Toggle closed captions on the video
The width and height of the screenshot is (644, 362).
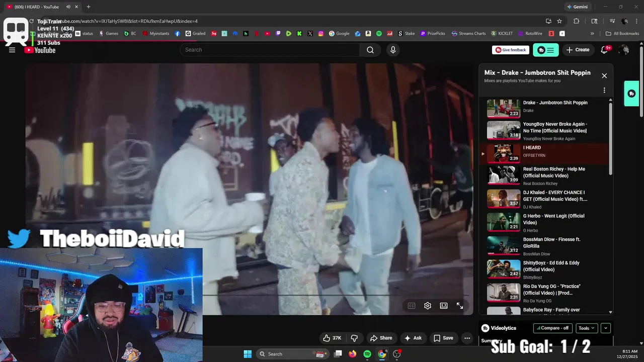(412, 306)
